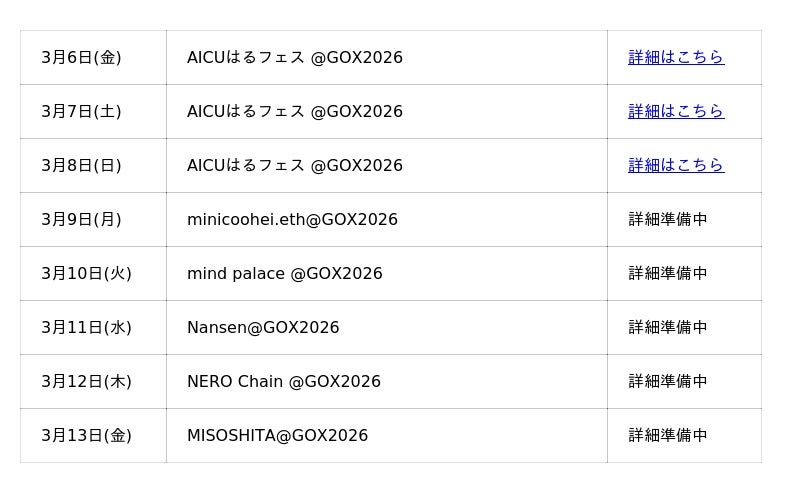Click 詳細準備中 in the Nansen row

tap(668, 328)
